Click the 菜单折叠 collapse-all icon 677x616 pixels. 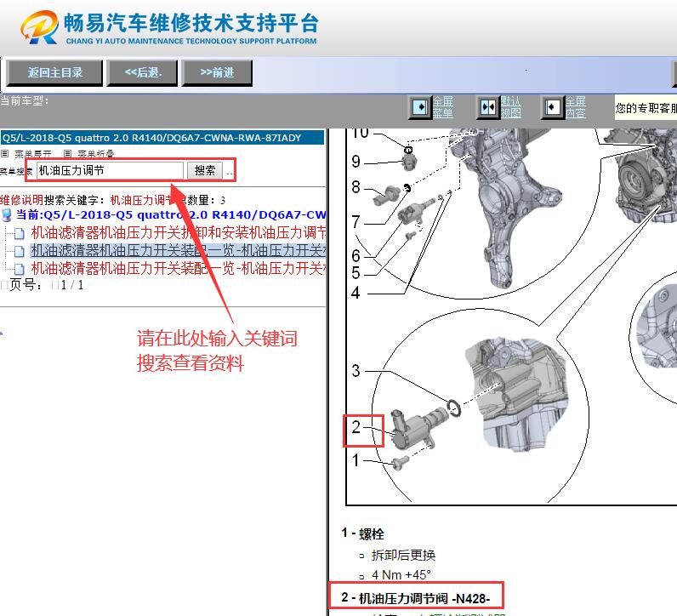coord(67,153)
